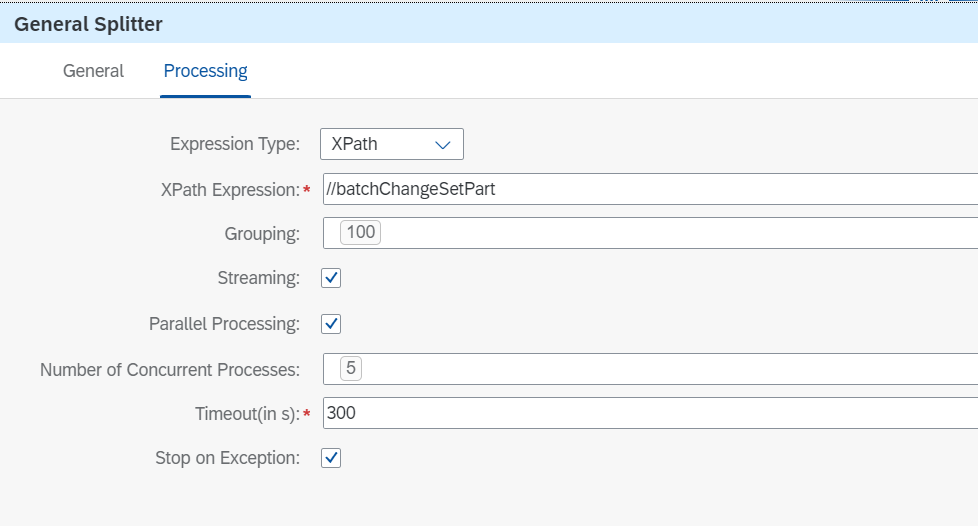
Task: Toggle the Stop on Exception checkbox
Action: pyautogui.click(x=331, y=458)
